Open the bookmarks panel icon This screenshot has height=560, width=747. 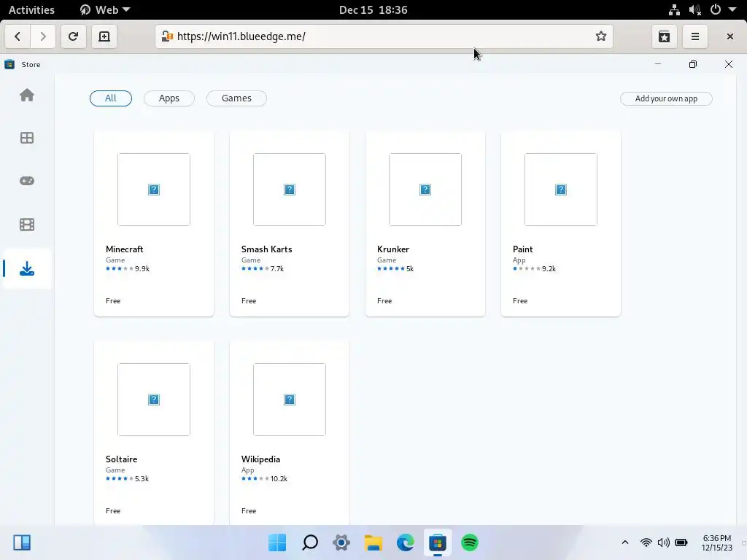(664, 36)
